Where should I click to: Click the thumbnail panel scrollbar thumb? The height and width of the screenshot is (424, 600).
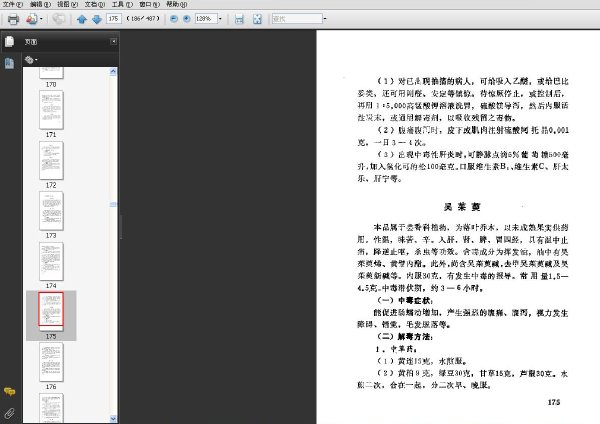[x=113, y=204]
